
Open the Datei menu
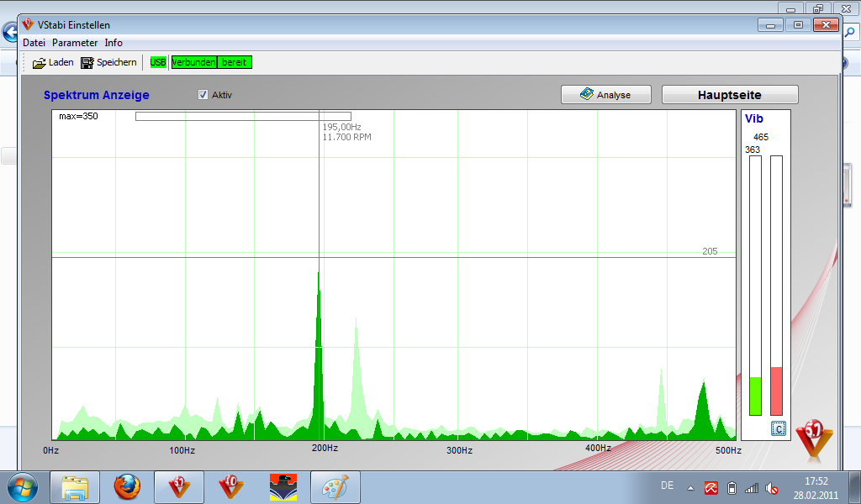(34, 43)
